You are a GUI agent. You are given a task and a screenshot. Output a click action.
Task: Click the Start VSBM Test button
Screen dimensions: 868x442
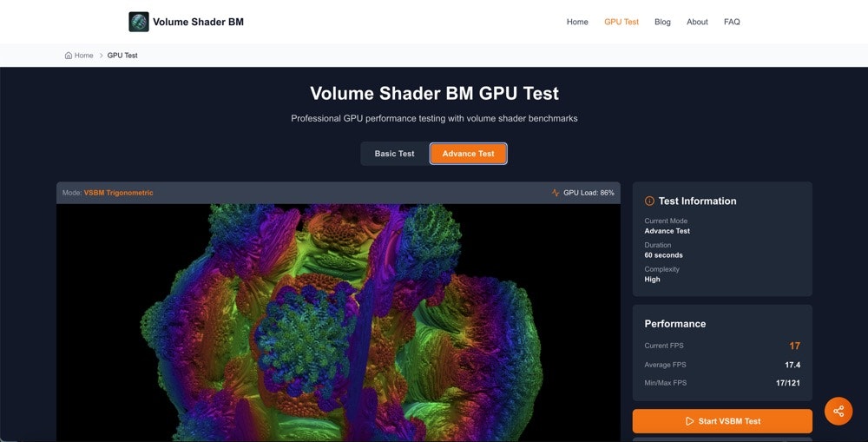tap(722, 421)
